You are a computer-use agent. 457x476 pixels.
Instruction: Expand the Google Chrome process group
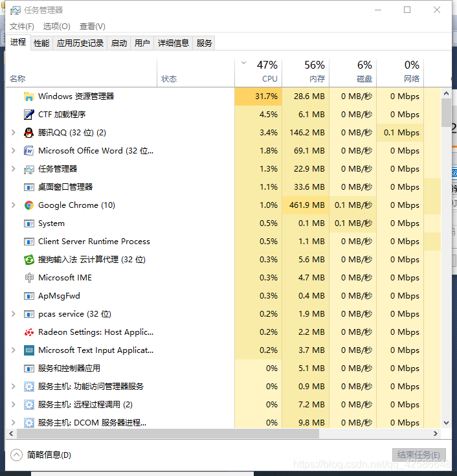14,205
